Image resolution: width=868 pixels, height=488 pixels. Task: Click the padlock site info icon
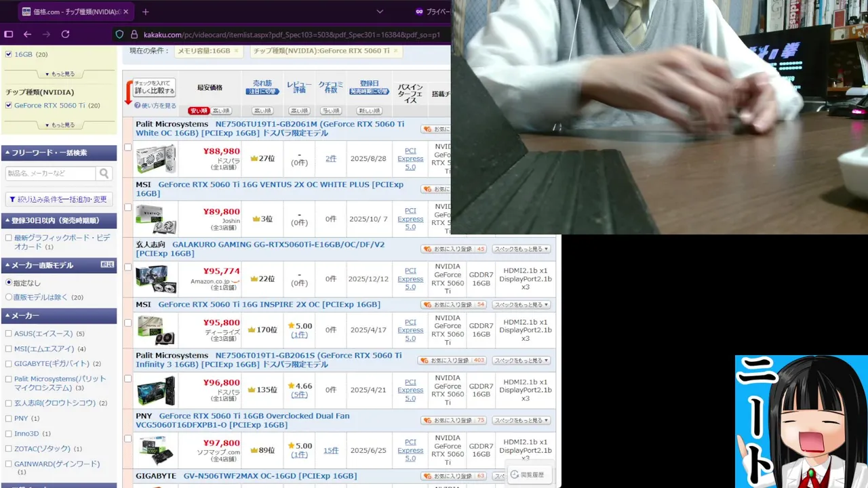point(134,35)
